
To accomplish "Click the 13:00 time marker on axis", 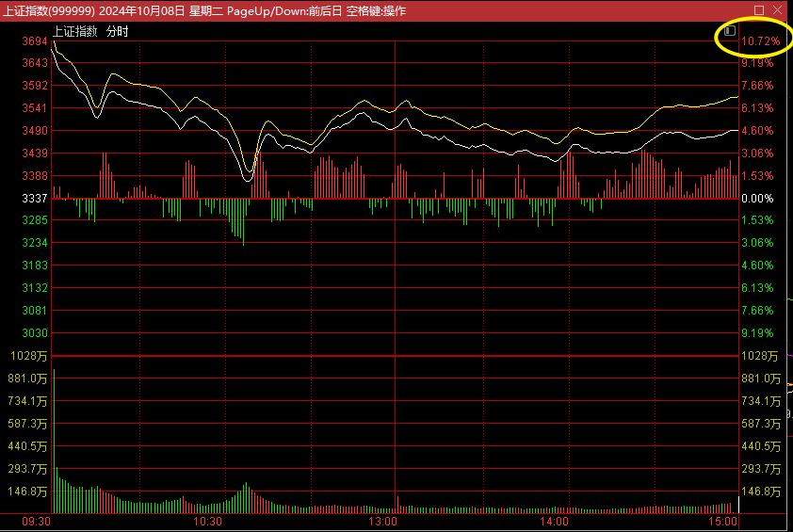I will point(382,521).
